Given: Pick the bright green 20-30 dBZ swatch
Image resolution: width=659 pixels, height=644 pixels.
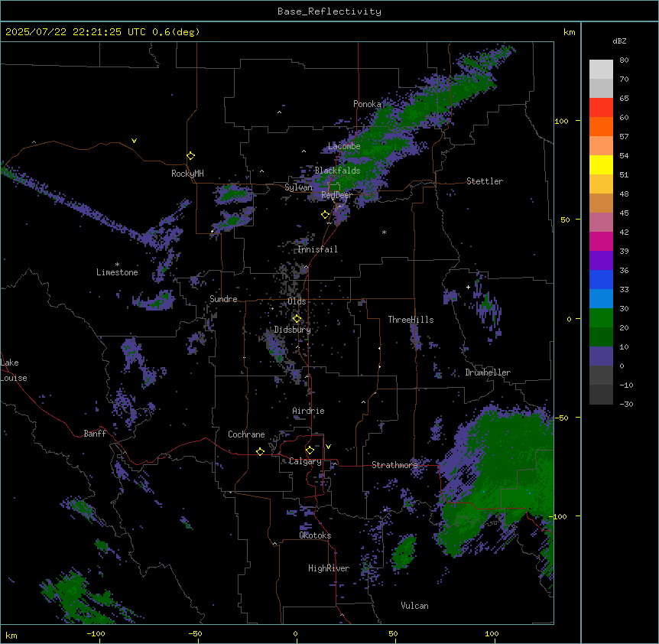Looking at the screenshot, I should 601,318.
